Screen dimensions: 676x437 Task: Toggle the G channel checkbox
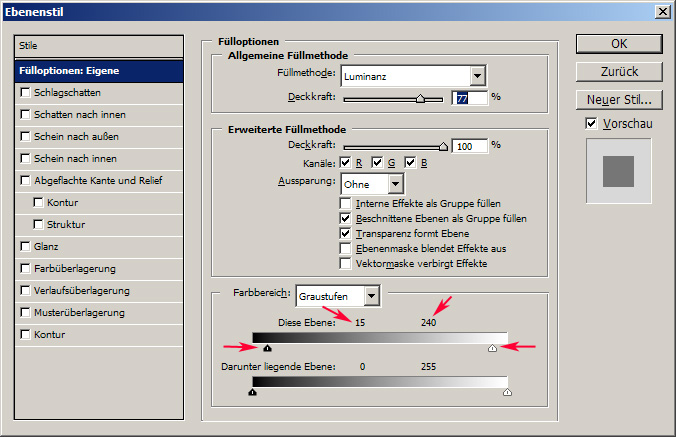coord(377,162)
